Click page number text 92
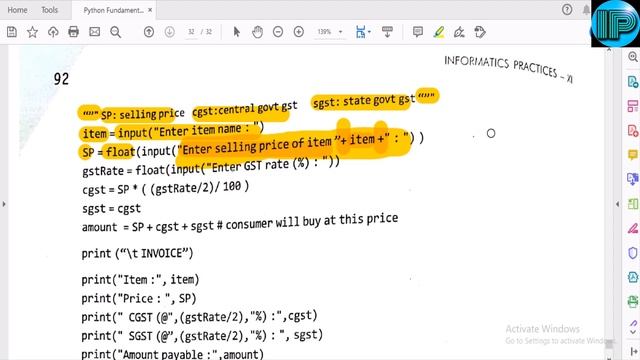The image size is (640, 360). coord(61,79)
